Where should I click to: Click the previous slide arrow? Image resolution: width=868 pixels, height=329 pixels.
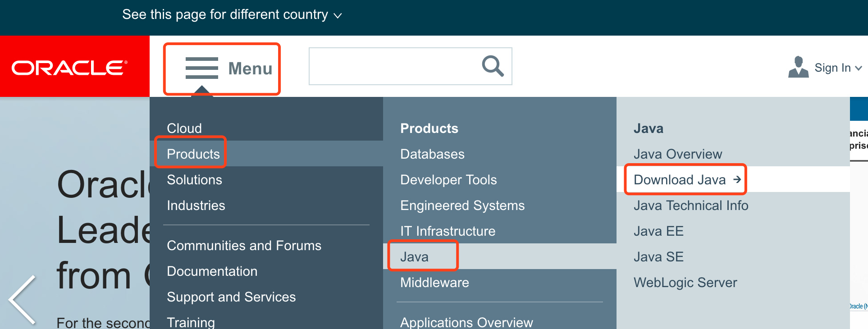tap(22, 300)
